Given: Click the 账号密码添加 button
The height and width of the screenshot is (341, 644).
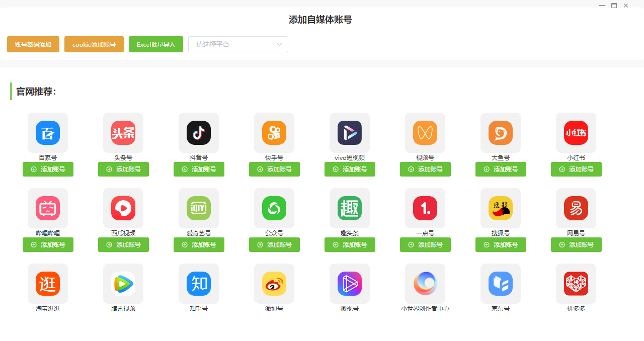Looking at the screenshot, I should point(33,44).
